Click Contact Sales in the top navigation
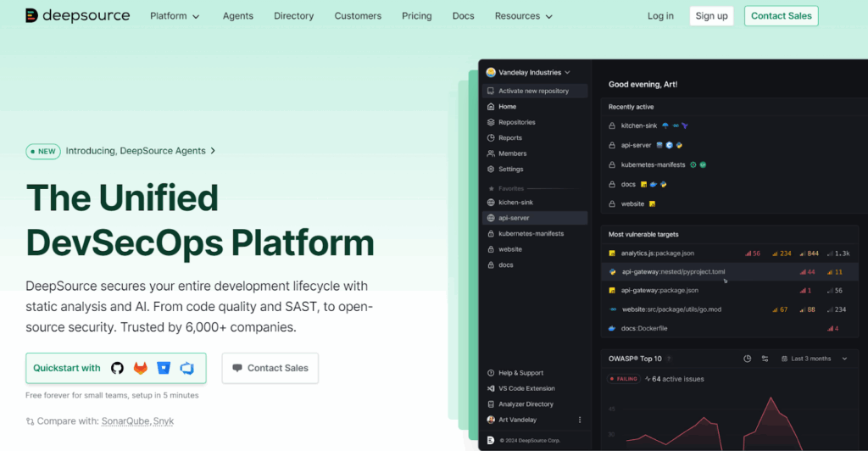 tap(781, 16)
